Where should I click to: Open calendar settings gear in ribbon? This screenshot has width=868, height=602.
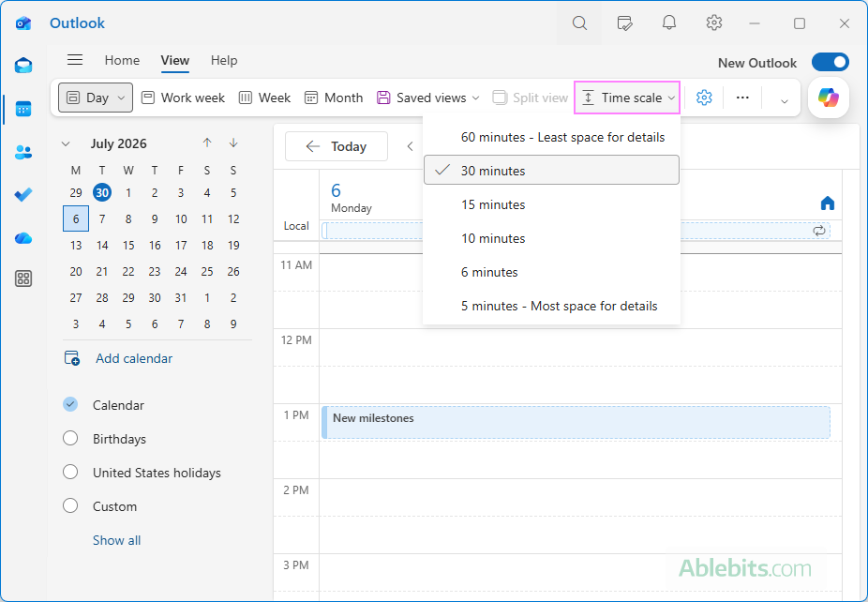click(x=704, y=98)
